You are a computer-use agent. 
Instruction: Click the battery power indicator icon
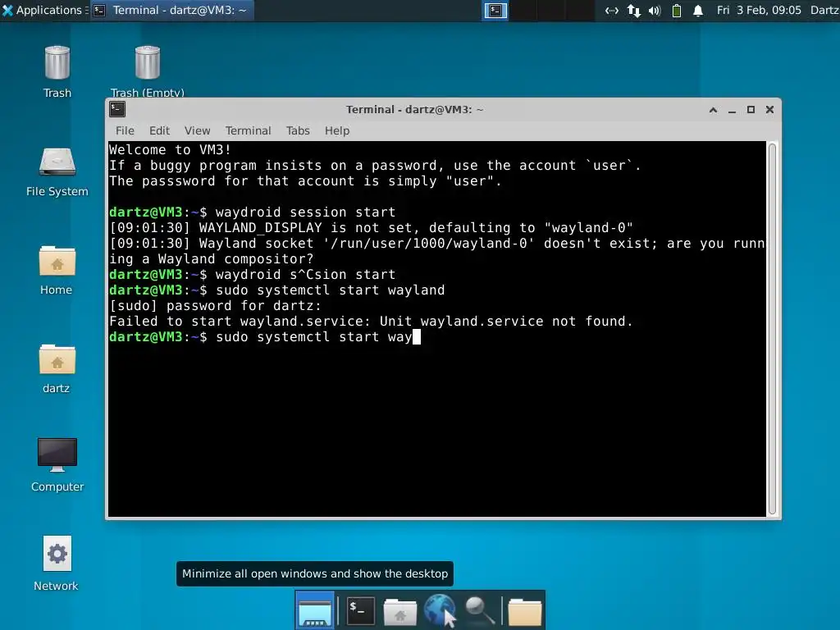pyautogui.click(x=677, y=10)
